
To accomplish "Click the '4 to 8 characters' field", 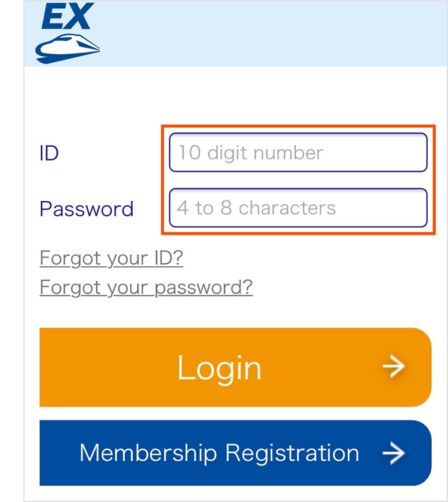I will click(x=297, y=208).
